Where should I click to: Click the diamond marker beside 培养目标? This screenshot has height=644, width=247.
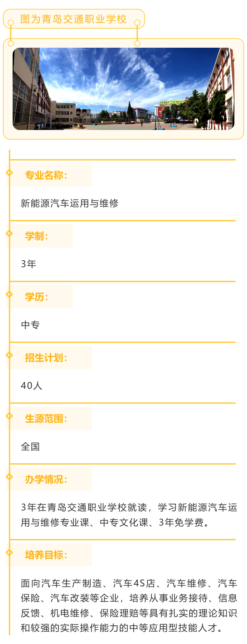[10, 552]
